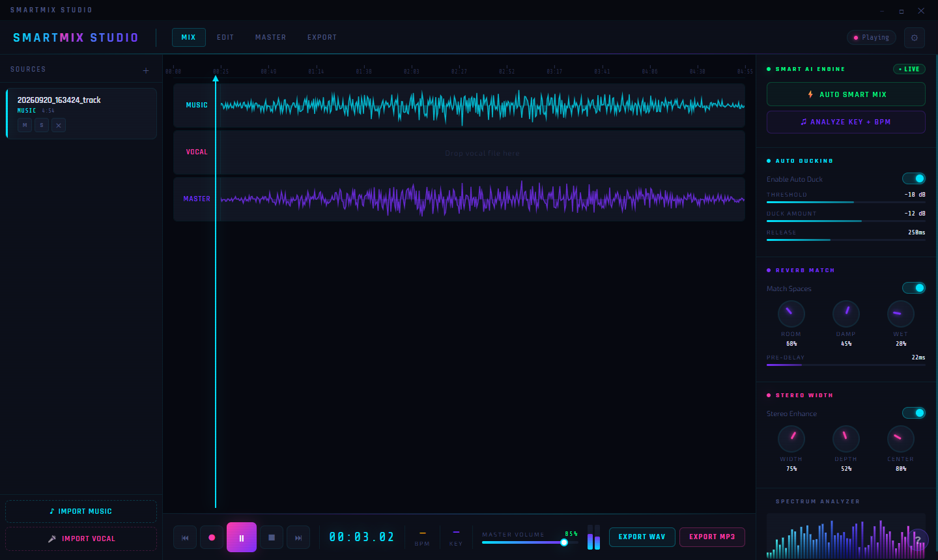This screenshot has height=560, width=938.
Task: Adjust the Width stereo knob
Action: click(x=791, y=439)
